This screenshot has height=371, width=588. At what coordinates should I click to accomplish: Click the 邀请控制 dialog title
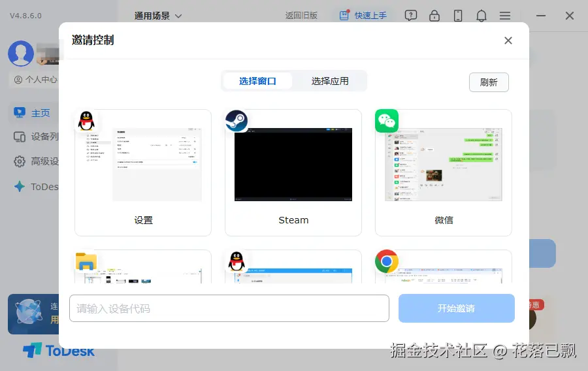click(93, 40)
